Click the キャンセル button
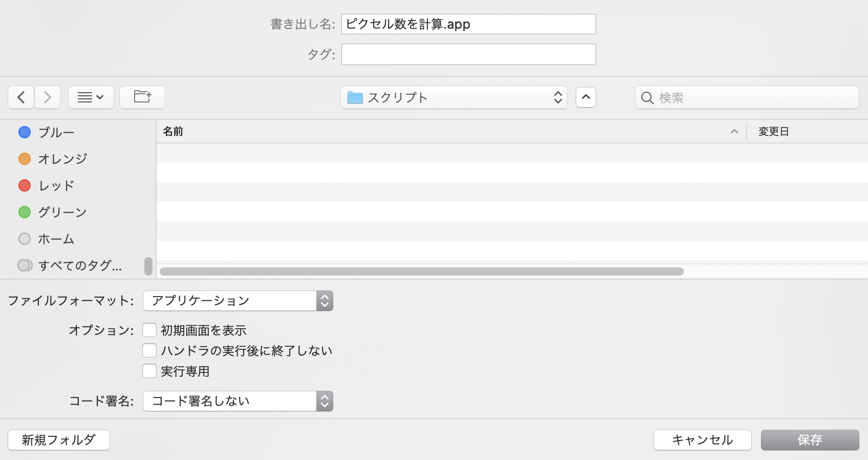 coord(702,440)
